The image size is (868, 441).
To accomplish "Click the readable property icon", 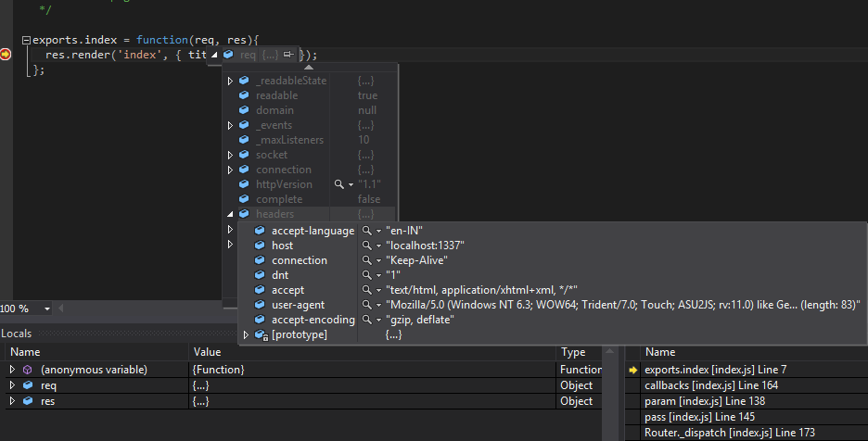I will pyautogui.click(x=244, y=95).
